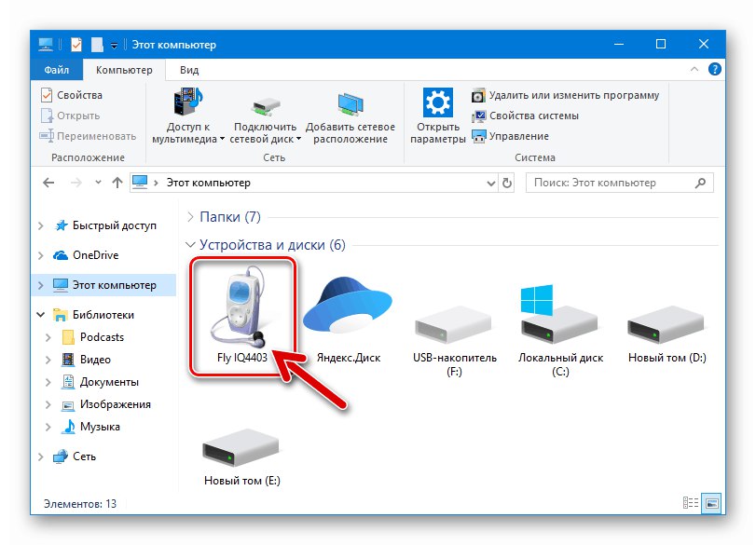Expand the Видео library node
The image size is (756, 545).
tap(48, 360)
